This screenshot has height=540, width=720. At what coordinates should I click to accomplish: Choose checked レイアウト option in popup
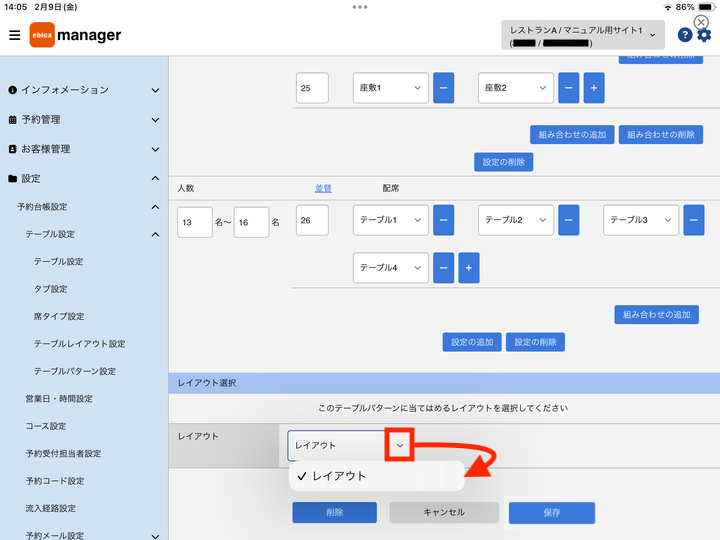[x=377, y=476]
